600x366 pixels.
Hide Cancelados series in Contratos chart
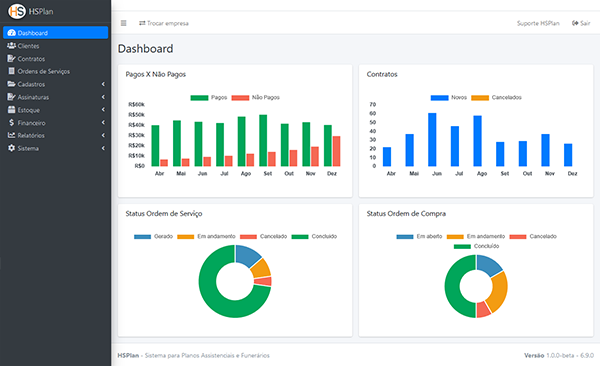pyautogui.click(x=496, y=98)
